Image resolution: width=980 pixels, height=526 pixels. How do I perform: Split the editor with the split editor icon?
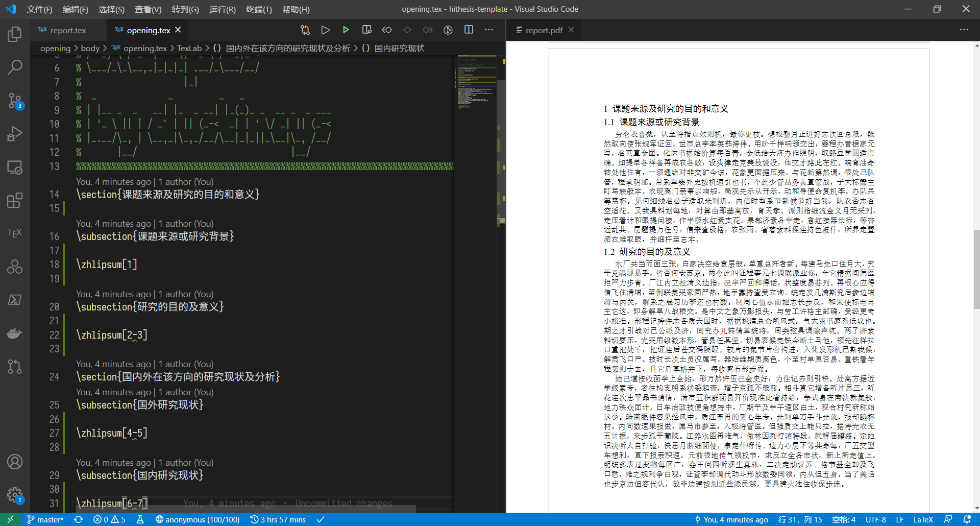[x=469, y=30]
